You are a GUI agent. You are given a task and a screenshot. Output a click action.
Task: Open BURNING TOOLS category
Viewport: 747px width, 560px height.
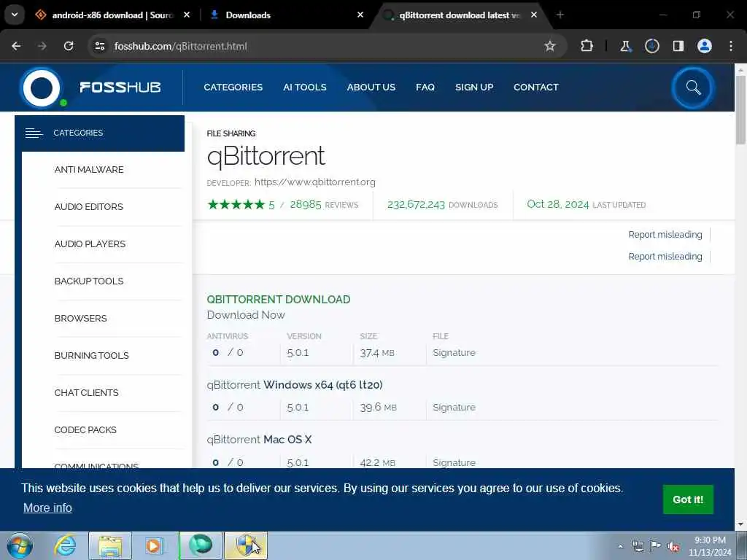click(x=91, y=355)
